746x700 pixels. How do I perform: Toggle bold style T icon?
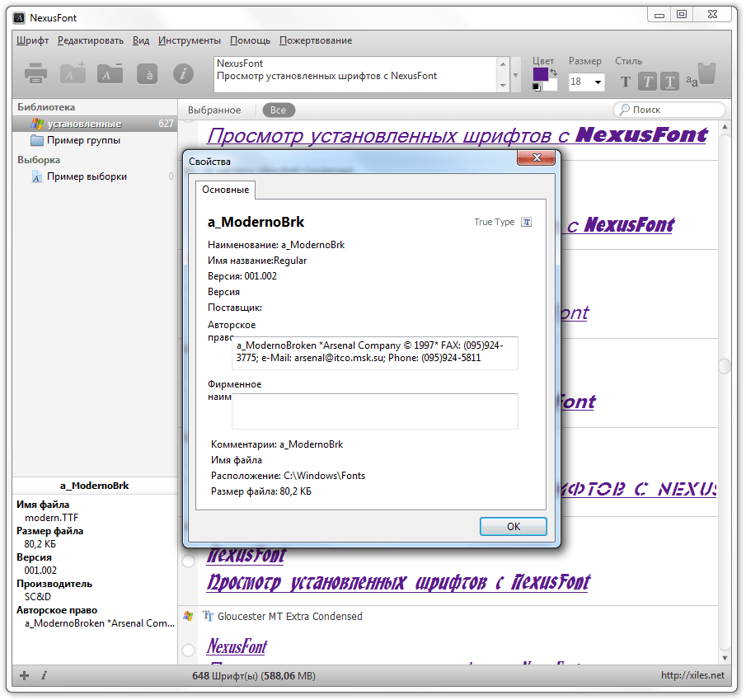click(x=626, y=82)
